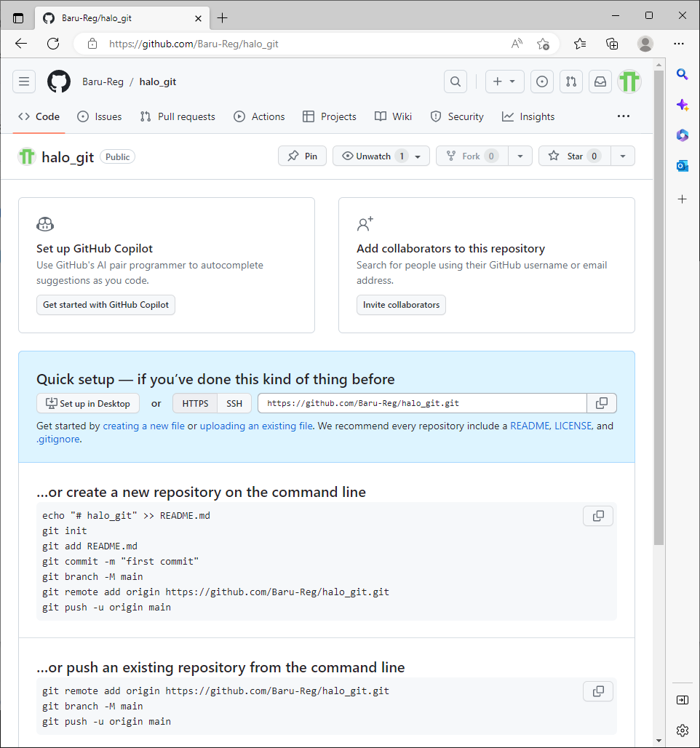Click the Set up in Desktop button

[88, 404]
